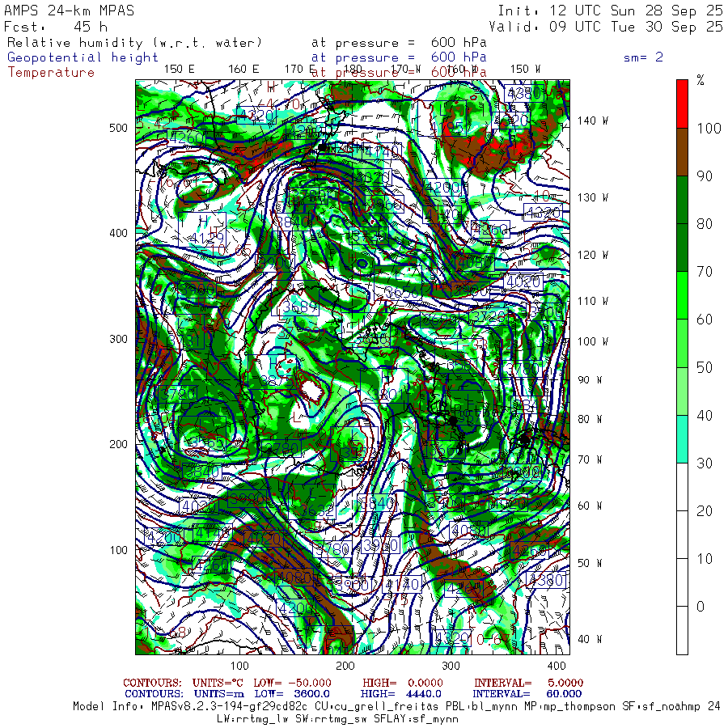Click the red swatch atop the humidity legend
Viewport: 728px width, 728px height.
click(x=682, y=104)
